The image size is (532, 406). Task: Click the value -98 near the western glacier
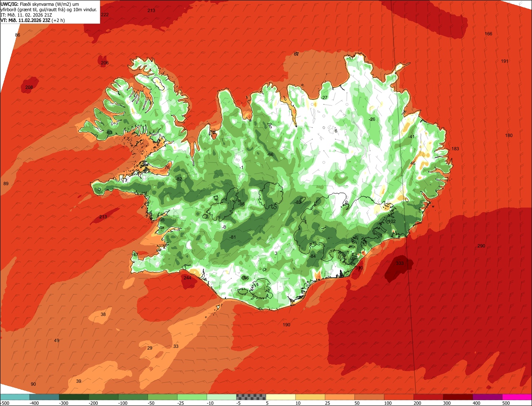tap(241, 204)
